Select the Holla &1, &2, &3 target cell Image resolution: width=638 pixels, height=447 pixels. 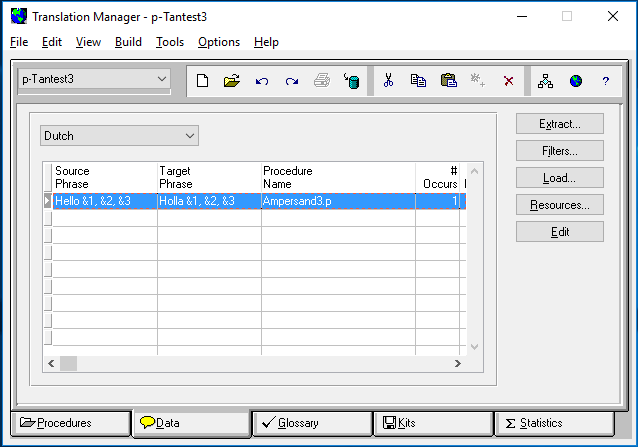(x=209, y=201)
